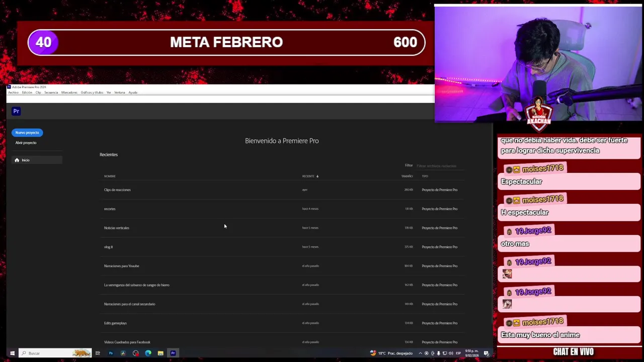Open the Ayuda menu
This screenshot has height=362, width=644.
pos(133,93)
